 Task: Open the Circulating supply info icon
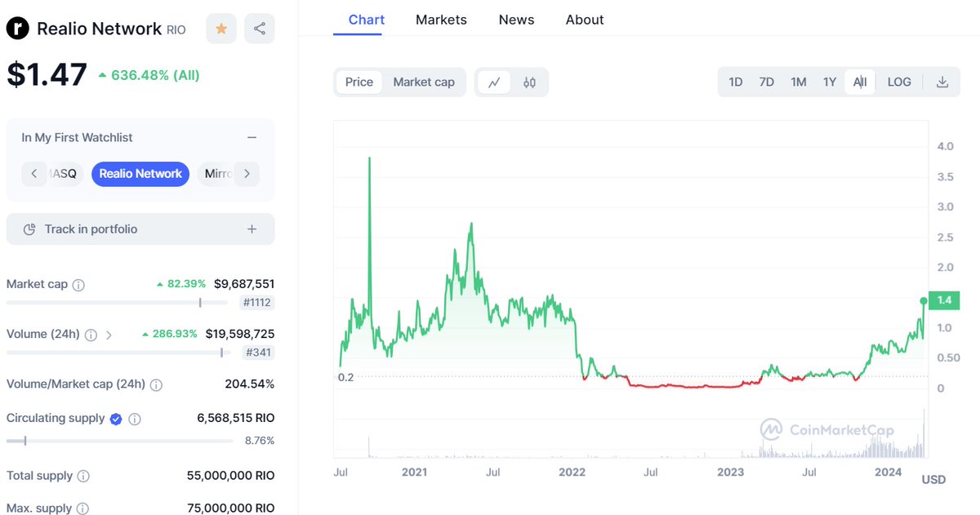click(135, 419)
